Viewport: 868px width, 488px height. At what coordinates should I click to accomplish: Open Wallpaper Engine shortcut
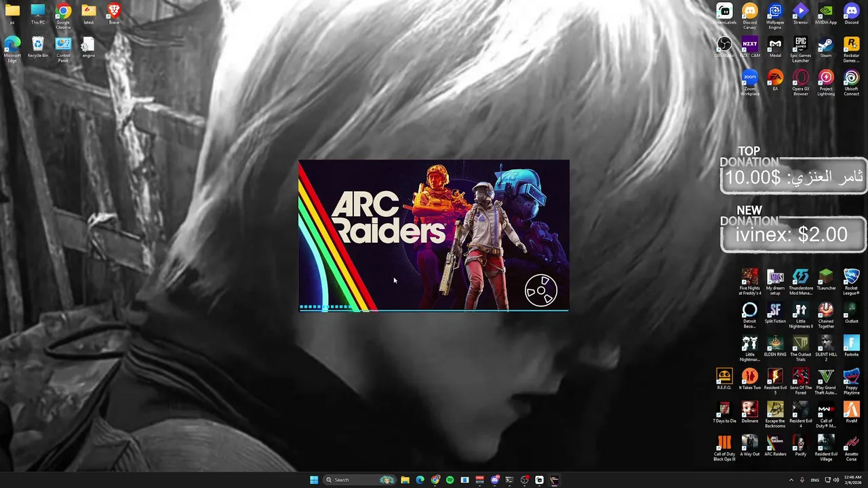coord(775,16)
